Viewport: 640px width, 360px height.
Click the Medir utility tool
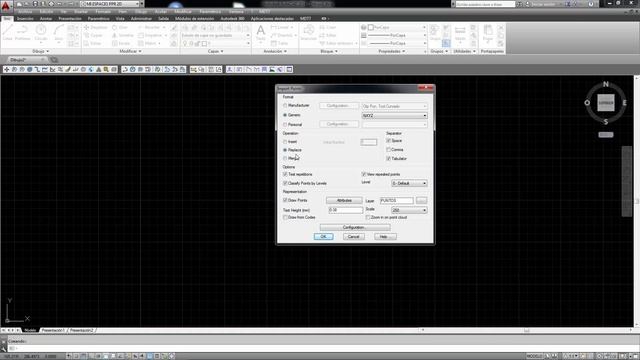coord(460,33)
